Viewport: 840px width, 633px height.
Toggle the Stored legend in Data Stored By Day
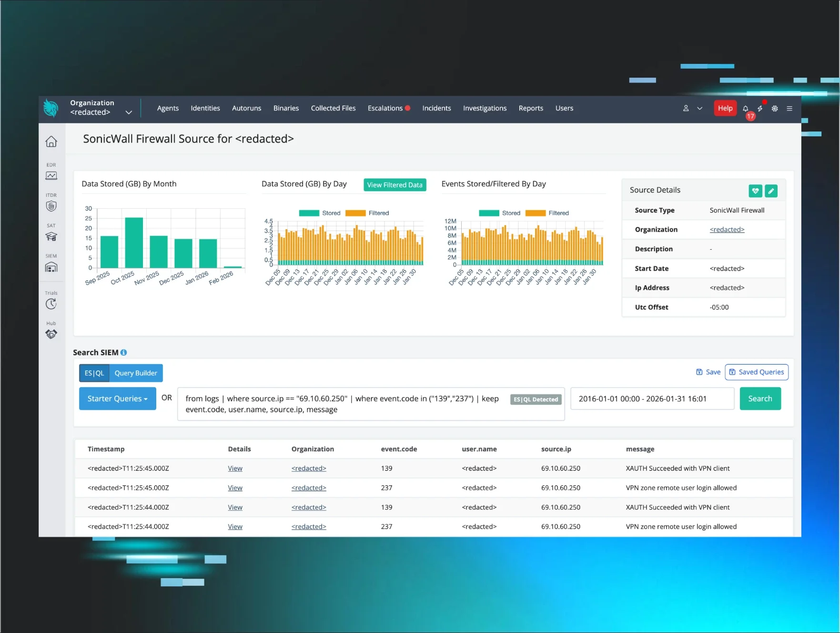tap(320, 213)
